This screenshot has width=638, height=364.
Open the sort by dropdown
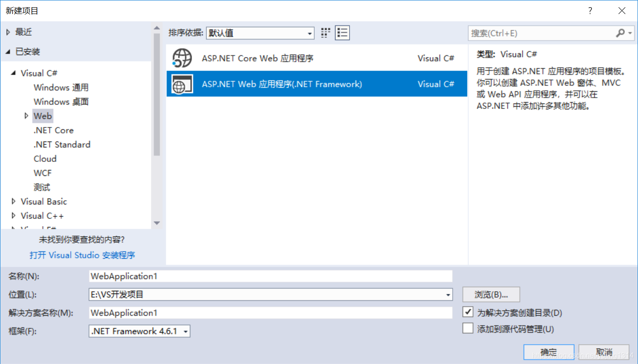(260, 33)
